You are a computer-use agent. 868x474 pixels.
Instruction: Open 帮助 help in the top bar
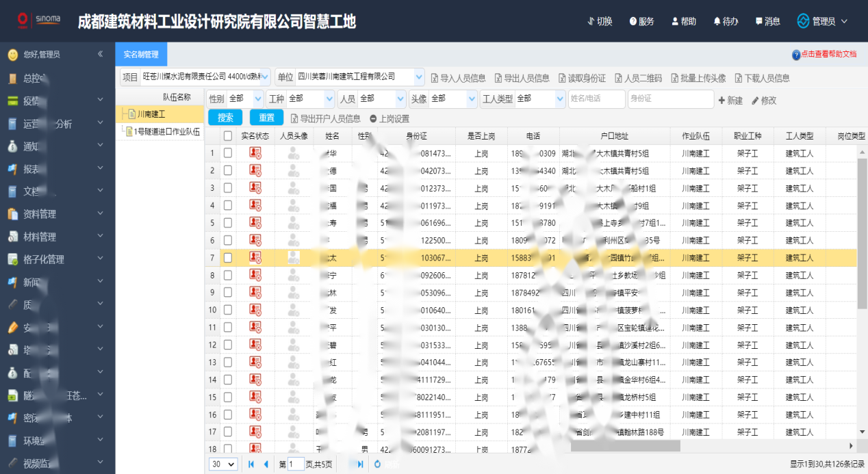click(684, 21)
